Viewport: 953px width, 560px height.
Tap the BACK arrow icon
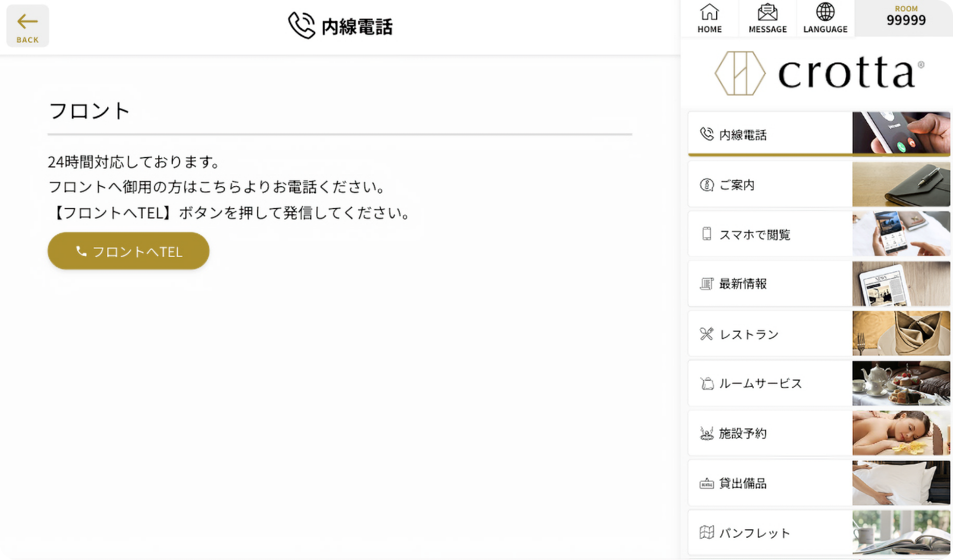[27, 21]
